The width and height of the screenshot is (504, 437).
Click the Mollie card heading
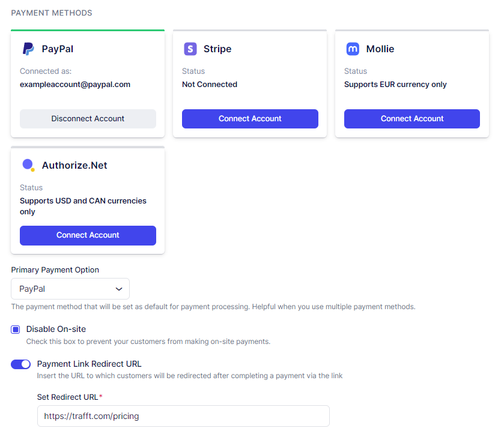click(380, 49)
